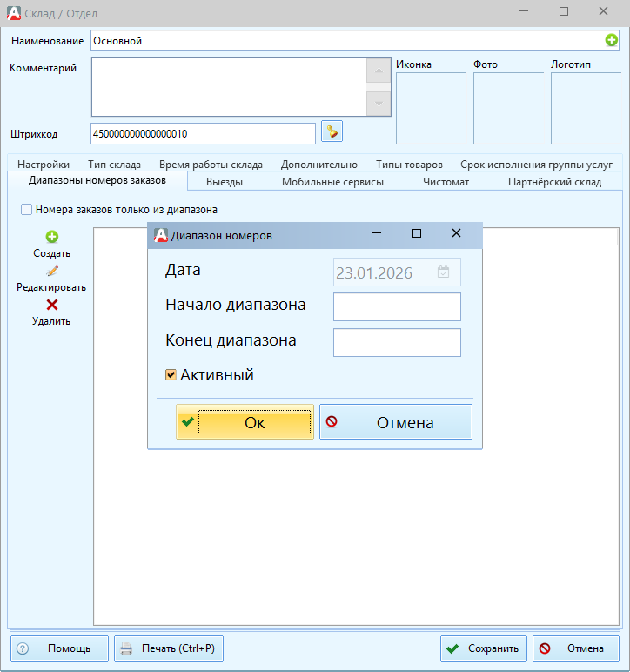Click the Начало диапазона input field

pyautogui.click(x=397, y=307)
